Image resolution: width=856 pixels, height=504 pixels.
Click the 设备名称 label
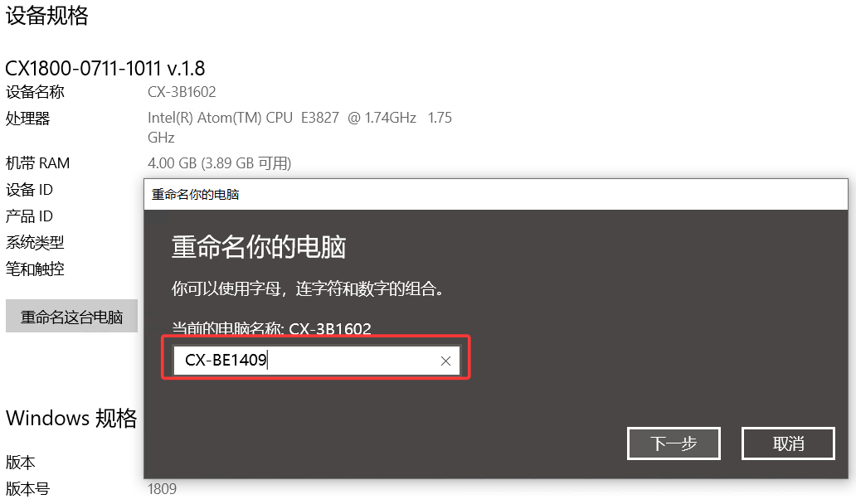click(x=35, y=92)
